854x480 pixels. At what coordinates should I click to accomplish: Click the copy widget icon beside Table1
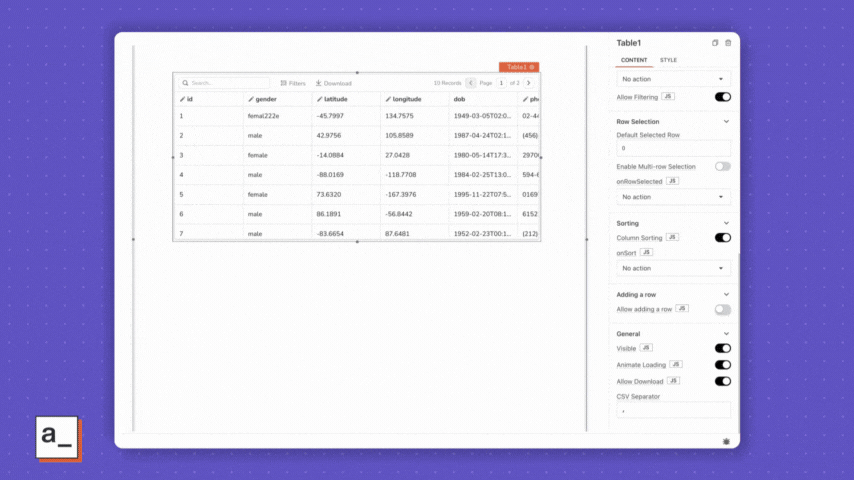pos(715,43)
